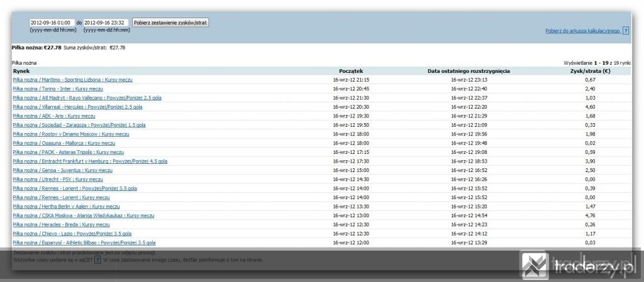Open CSKA Moskwa - Alanija Władykaukaz link

click(x=84, y=215)
